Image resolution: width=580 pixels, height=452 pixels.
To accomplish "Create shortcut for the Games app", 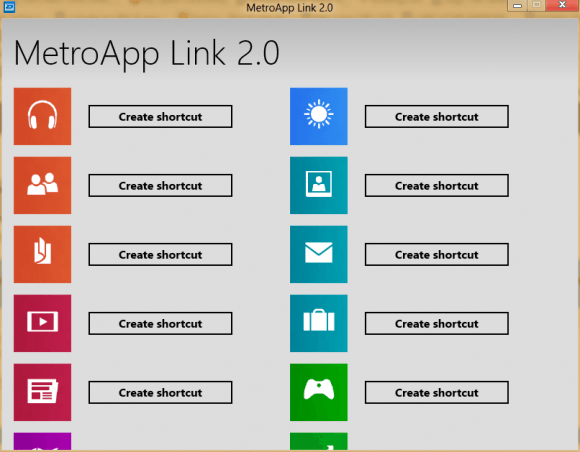I will pyautogui.click(x=436, y=392).
